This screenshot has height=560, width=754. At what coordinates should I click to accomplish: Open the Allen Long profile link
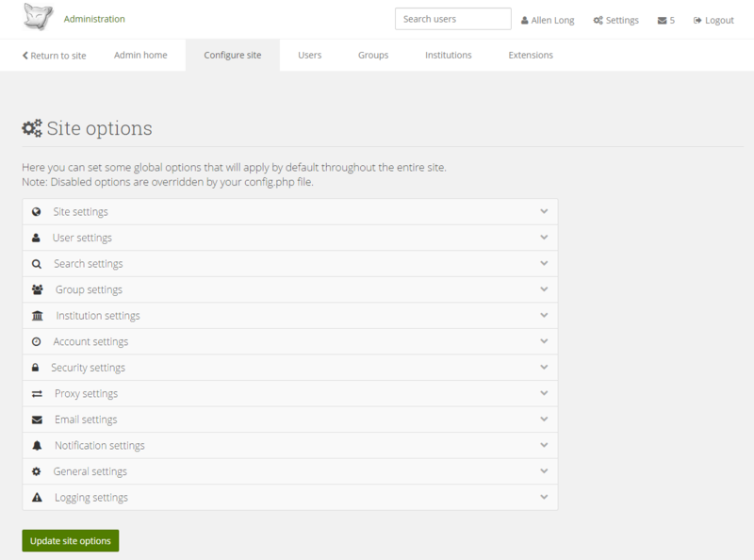click(548, 20)
